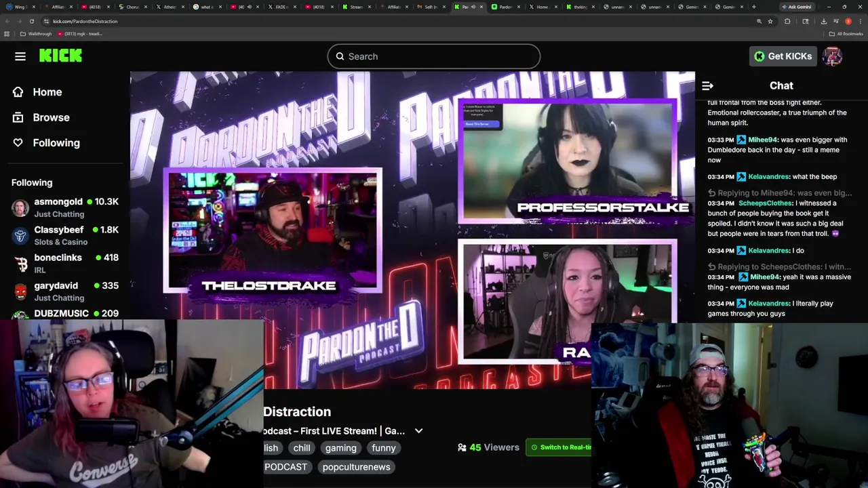Image resolution: width=868 pixels, height=488 pixels.
Task: Mute the YouTube tab showing a speaker icon
Action: pos(250,7)
